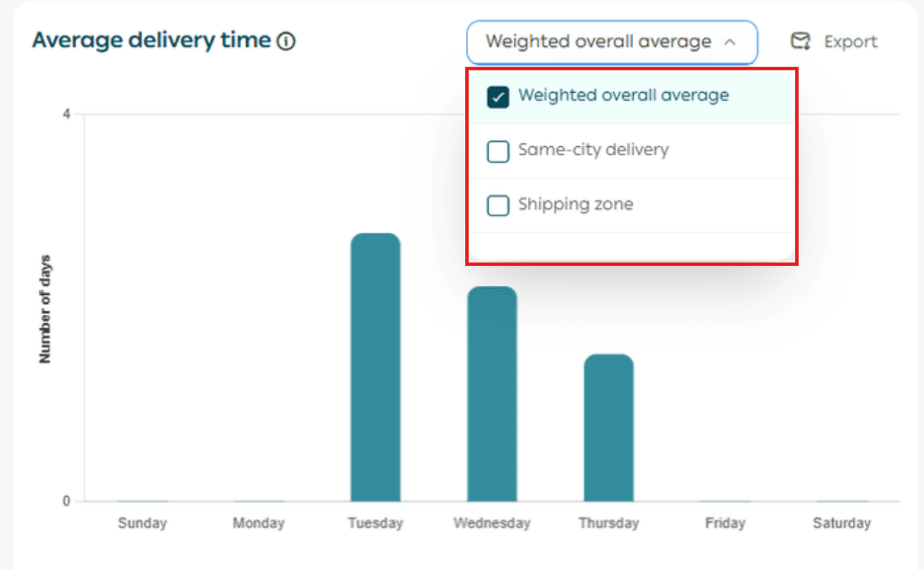924x570 pixels.
Task: Click the Average delivery time heading
Action: pos(151,41)
